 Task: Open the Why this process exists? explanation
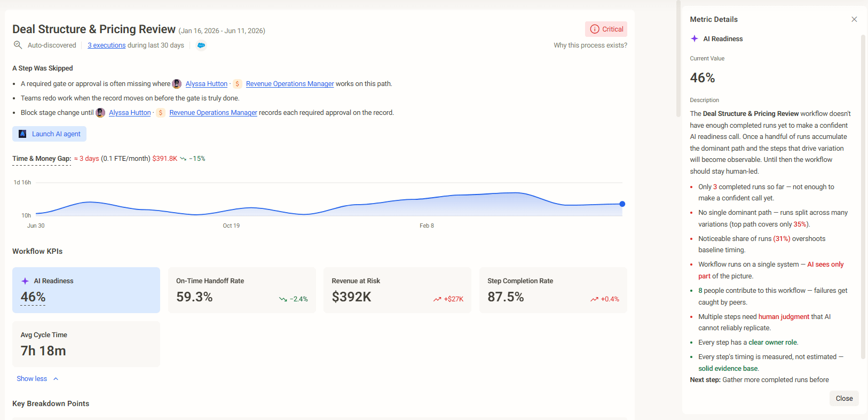(x=590, y=45)
